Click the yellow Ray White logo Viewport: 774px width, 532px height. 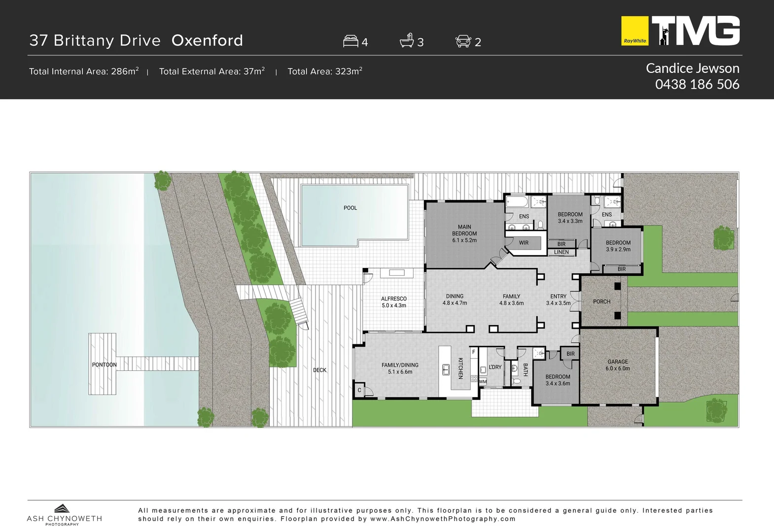(x=634, y=31)
